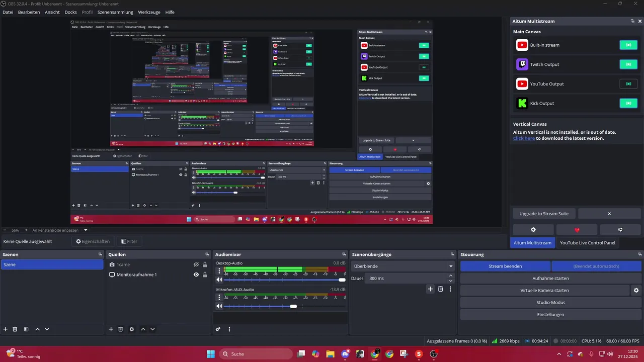This screenshot has height=362, width=644.
Task: Delete the selected scene with the Szenen trash icon
Action: (15, 329)
